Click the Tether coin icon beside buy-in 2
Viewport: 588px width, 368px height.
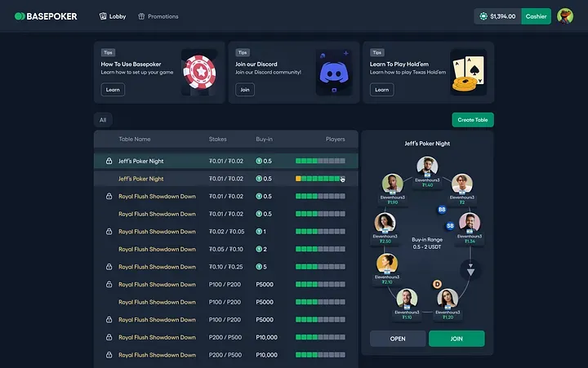pos(259,249)
